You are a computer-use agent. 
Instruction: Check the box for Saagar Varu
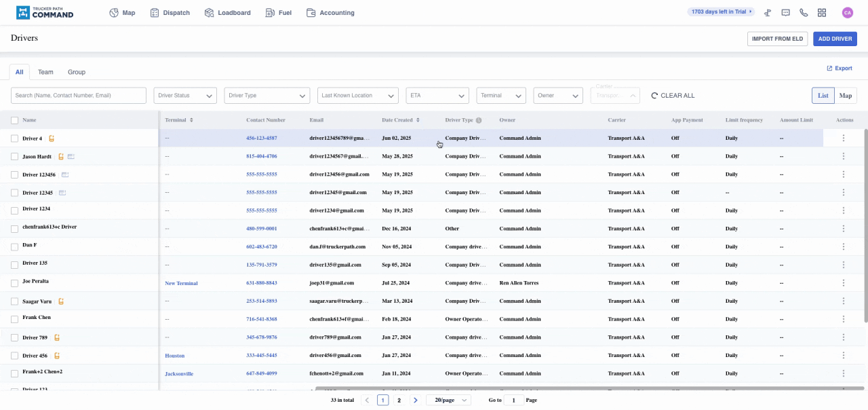point(15,301)
